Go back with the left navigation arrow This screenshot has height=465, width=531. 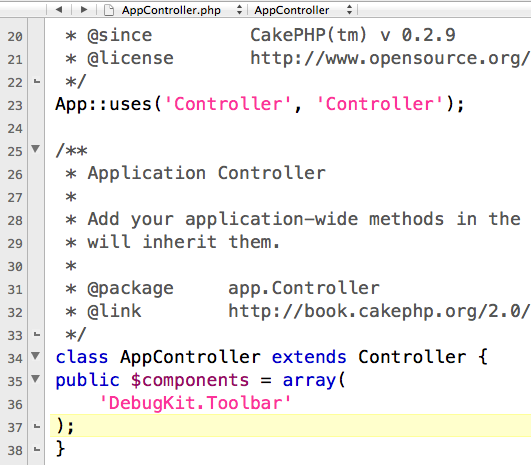pyautogui.click(x=59, y=9)
